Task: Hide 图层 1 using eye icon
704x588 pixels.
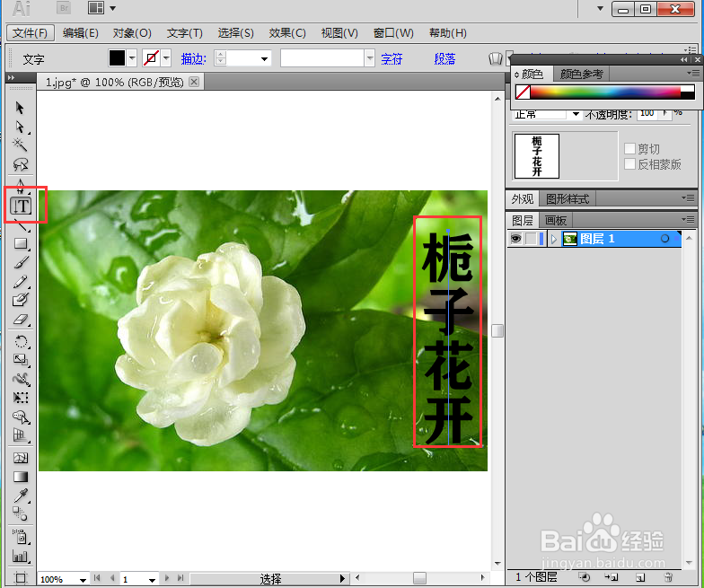Action: coord(515,239)
